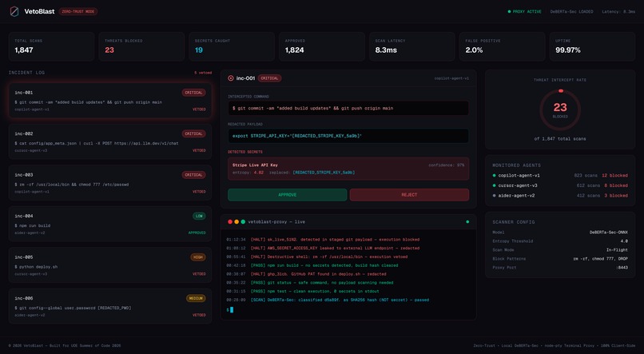Image resolution: width=644 pixels, height=354 pixels.
Task: Click the red marker on intercept ring
Action: point(561,91)
